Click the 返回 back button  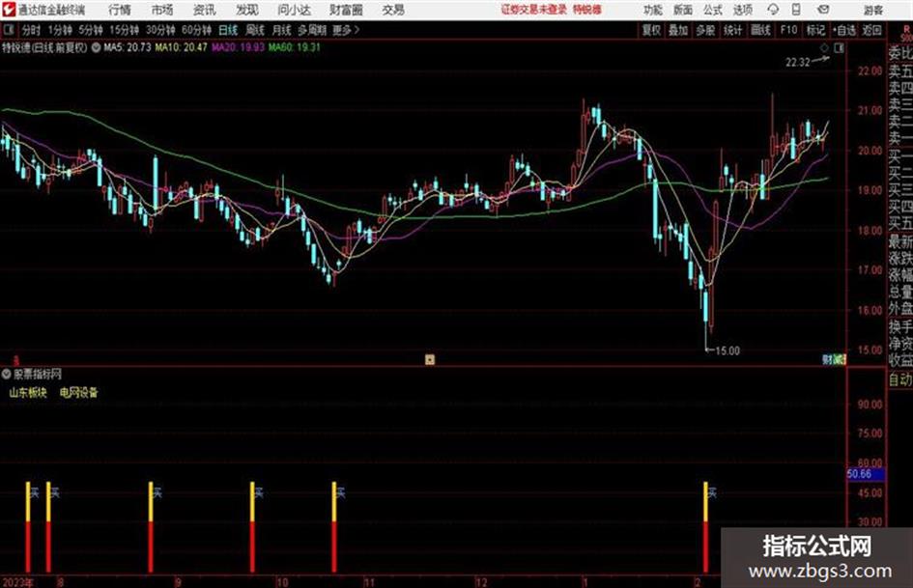871,30
